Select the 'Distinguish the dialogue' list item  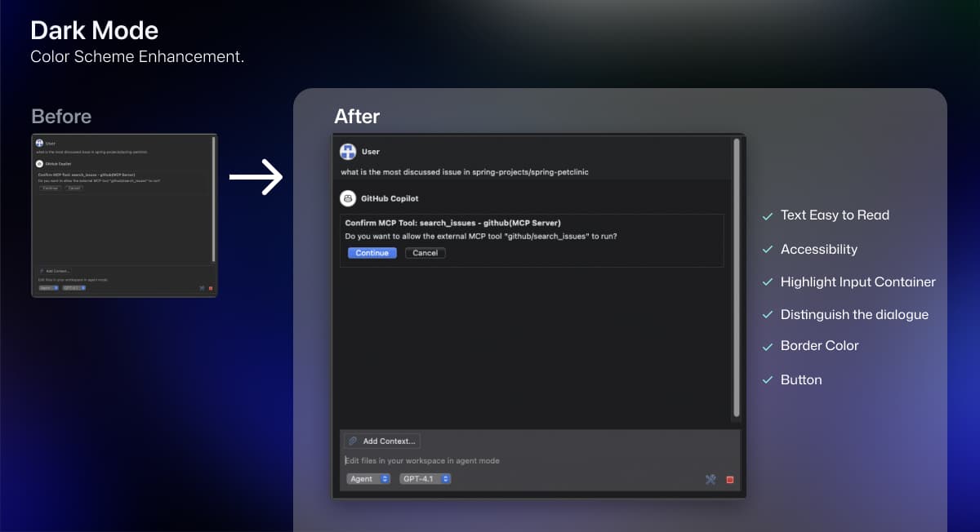tap(854, 315)
